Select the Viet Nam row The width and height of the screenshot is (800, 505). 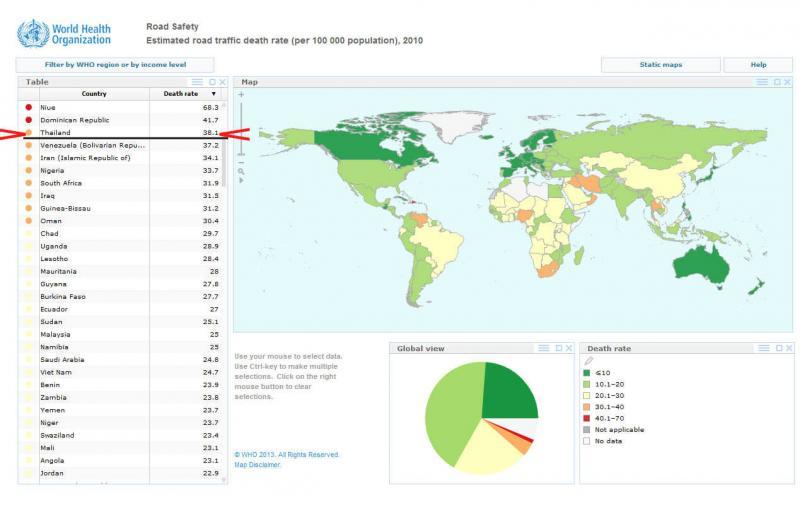click(122, 372)
